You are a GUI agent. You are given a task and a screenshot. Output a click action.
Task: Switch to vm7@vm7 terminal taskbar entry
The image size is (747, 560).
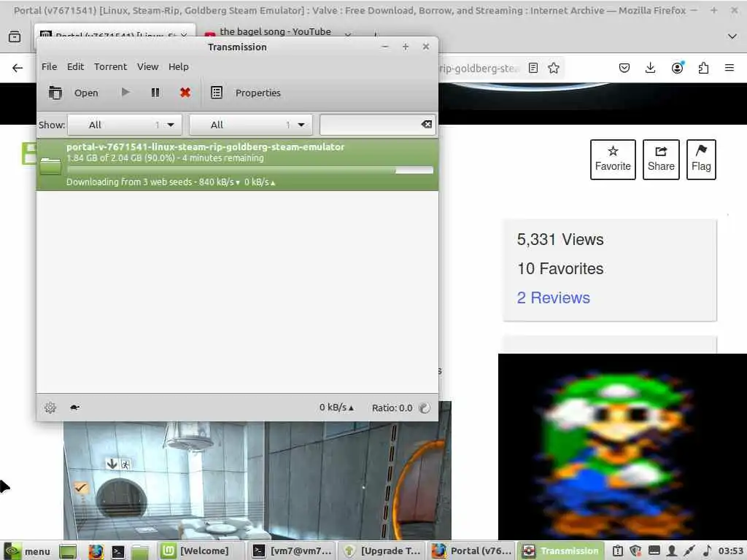coord(292,551)
